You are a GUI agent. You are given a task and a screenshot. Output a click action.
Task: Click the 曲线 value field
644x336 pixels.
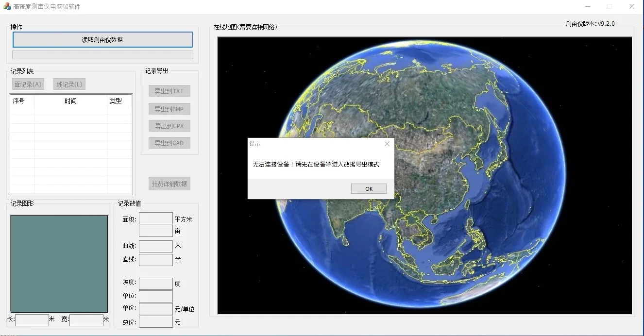[156, 246]
